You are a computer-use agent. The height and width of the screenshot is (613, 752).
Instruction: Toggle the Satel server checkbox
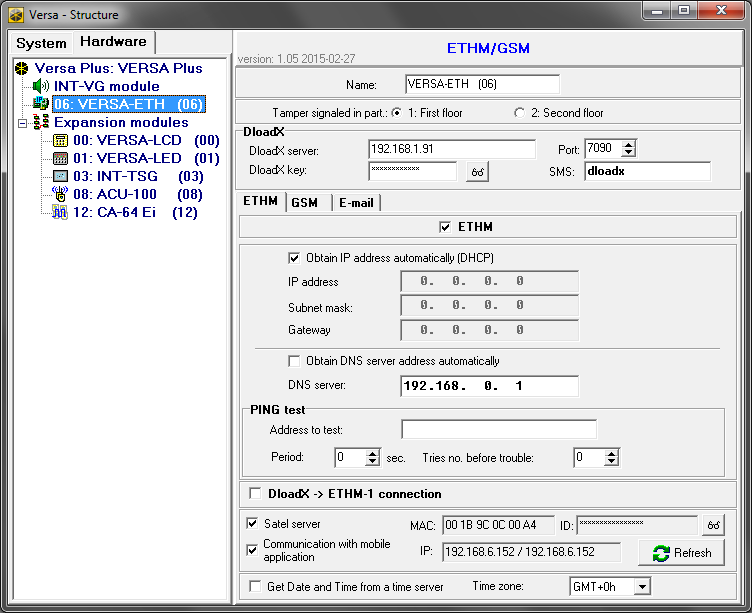point(252,523)
